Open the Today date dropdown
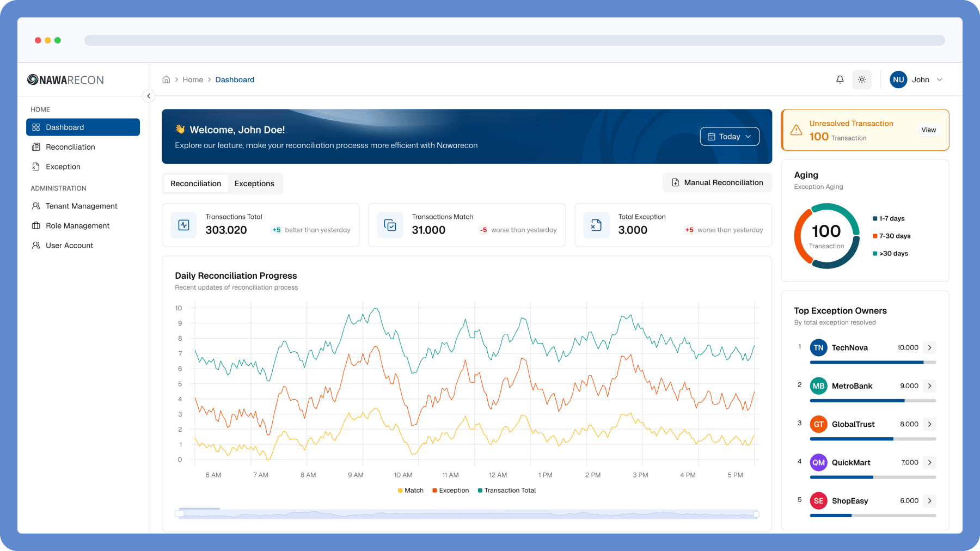The image size is (980, 551). point(730,137)
